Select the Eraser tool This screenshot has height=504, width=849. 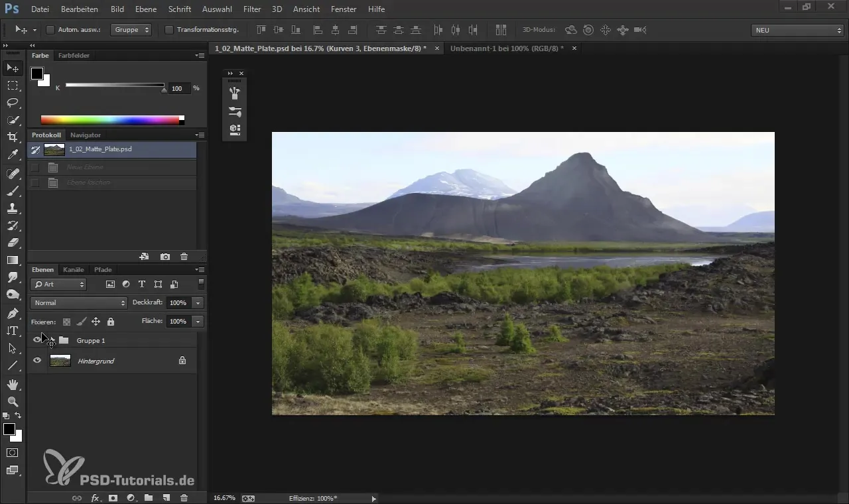coord(13,243)
